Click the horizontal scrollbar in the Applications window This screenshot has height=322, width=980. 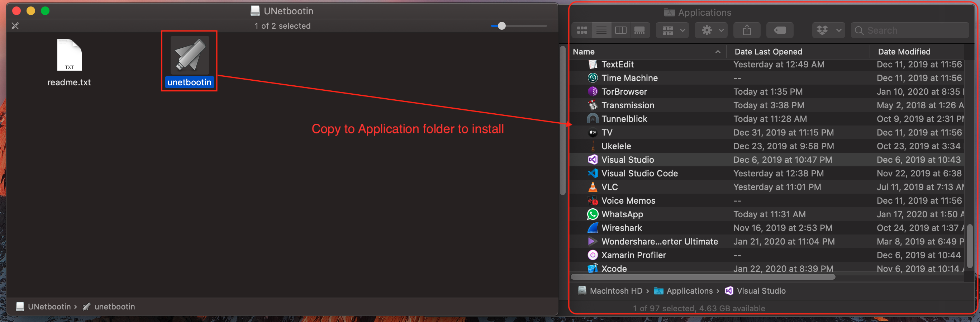[x=703, y=277]
